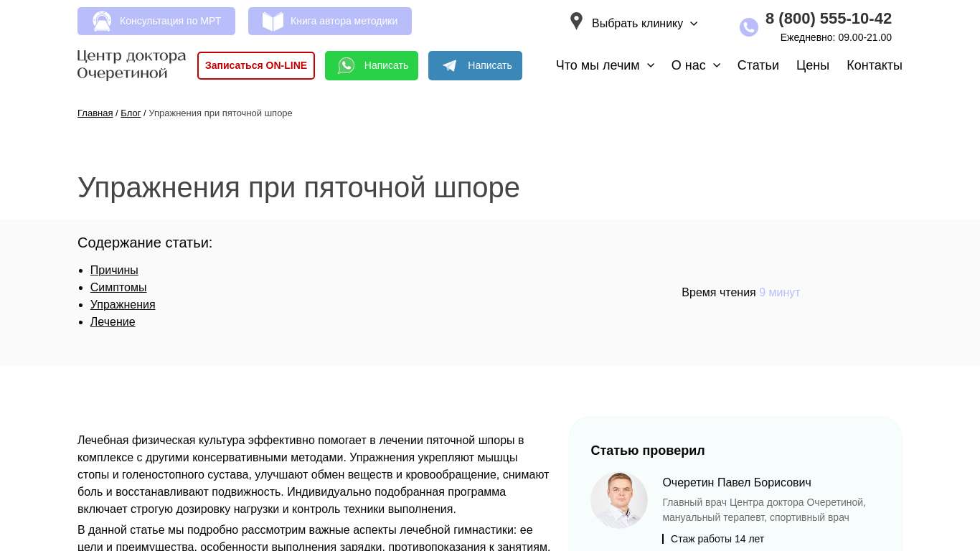Image resolution: width=980 pixels, height=551 pixels.
Task: Jump to the Симптомы section
Action: click(118, 288)
